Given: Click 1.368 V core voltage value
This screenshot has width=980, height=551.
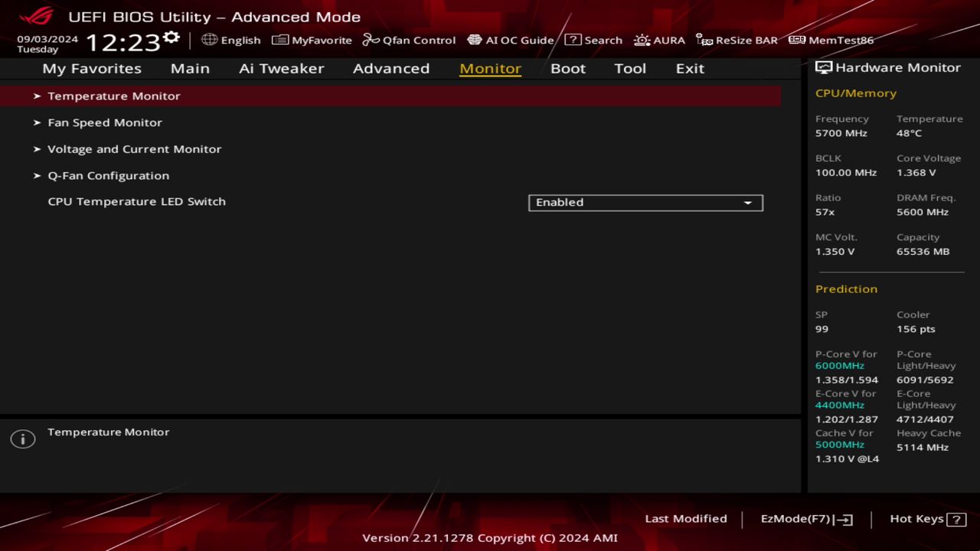Looking at the screenshot, I should [x=916, y=173].
